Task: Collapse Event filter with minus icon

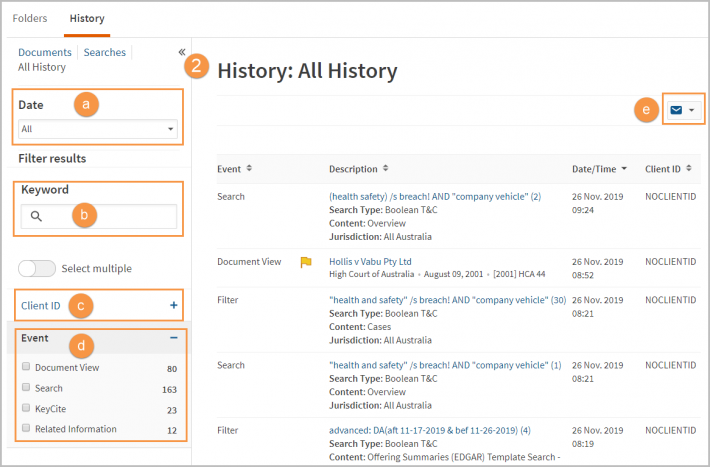Action: pyautogui.click(x=173, y=338)
